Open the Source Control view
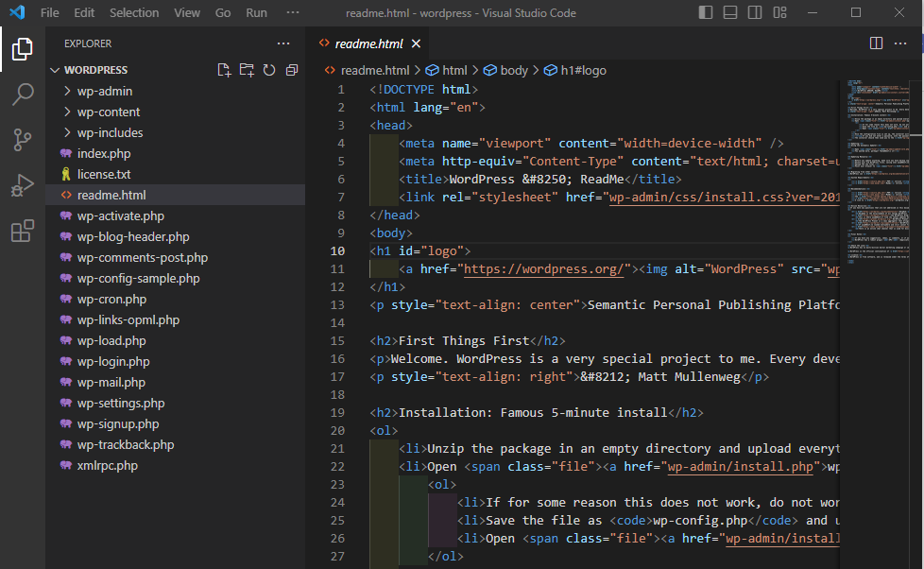This screenshot has height=569, width=924. (x=23, y=140)
